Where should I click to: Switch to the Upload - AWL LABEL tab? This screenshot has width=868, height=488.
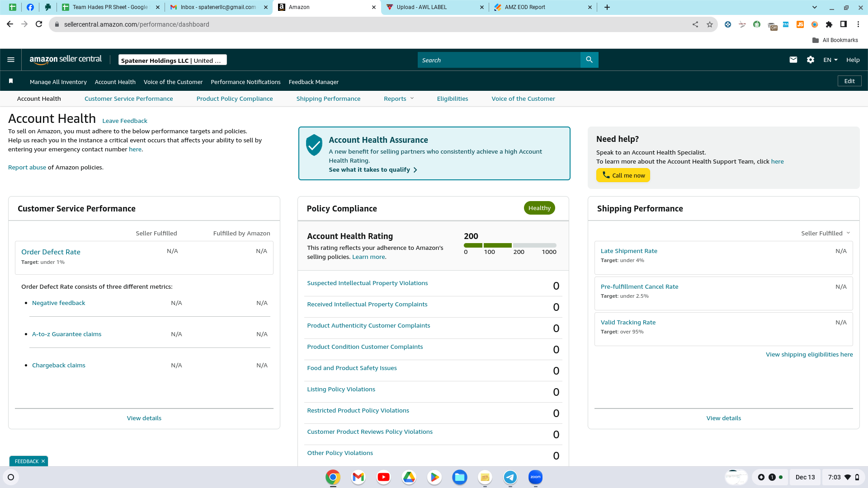pyautogui.click(x=434, y=7)
